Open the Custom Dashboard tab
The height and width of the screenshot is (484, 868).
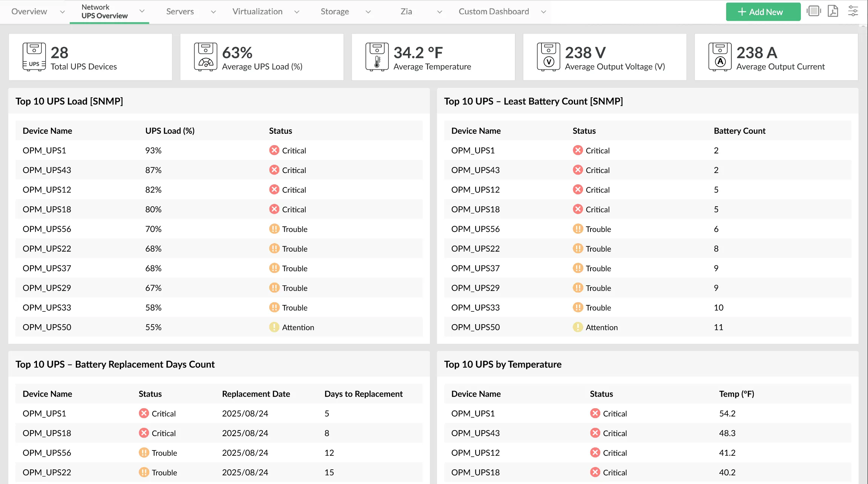[493, 11]
